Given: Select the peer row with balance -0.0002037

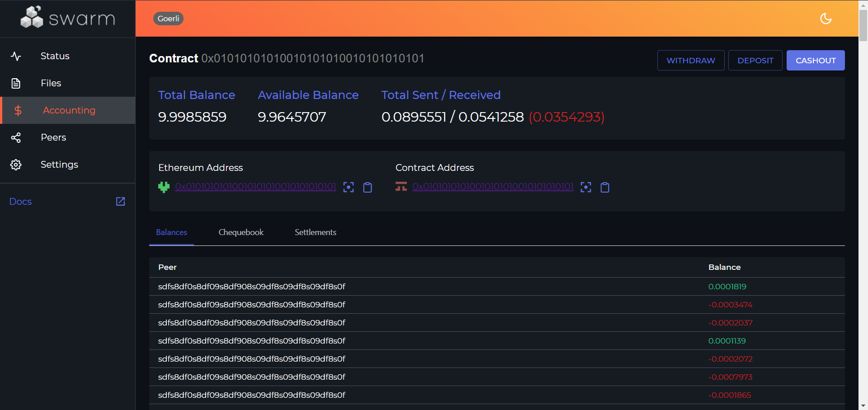Looking at the screenshot, I should coord(497,323).
